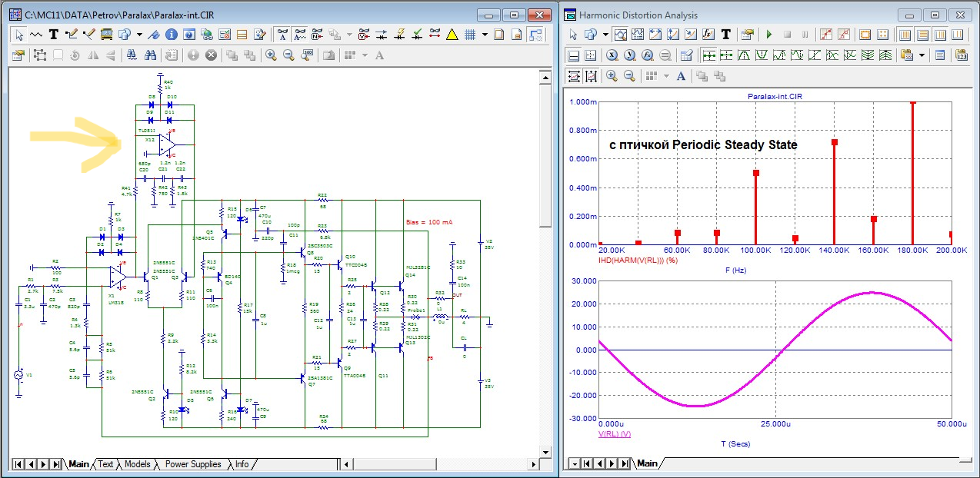Expand the clipboard options dropdown in analysis toolbar
The width and height of the screenshot is (980, 478).
point(922,55)
